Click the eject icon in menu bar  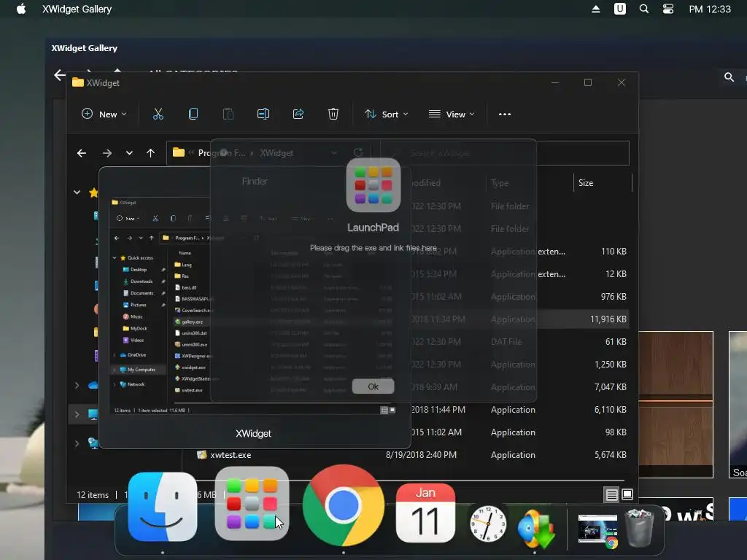(x=595, y=9)
